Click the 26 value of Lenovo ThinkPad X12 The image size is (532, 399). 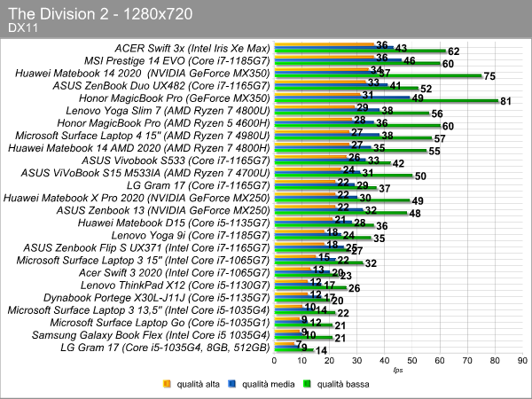click(x=354, y=288)
